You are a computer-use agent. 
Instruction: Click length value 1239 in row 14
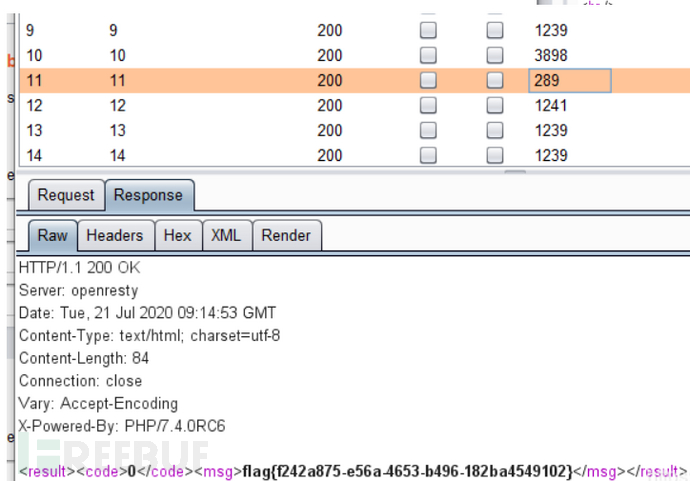(x=551, y=155)
